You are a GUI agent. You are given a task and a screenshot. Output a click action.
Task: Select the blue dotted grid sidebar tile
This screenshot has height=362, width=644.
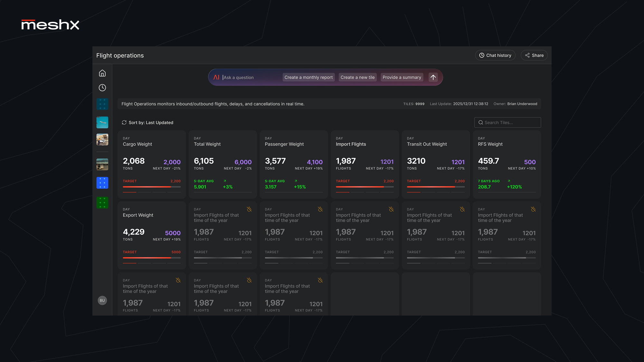pyautogui.click(x=102, y=183)
